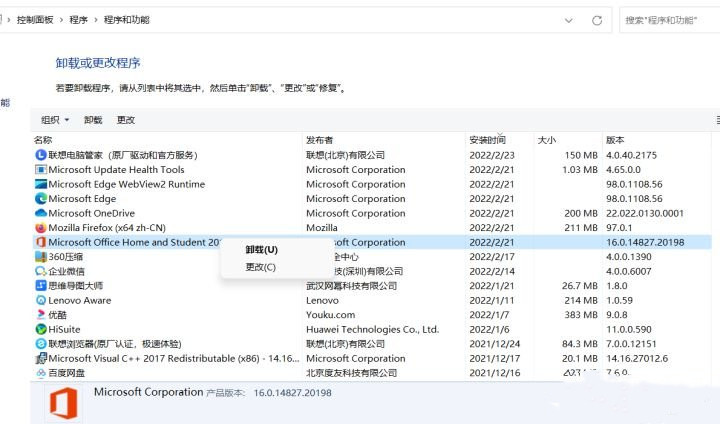720x424 pixels.
Task: Select the Mozilla Firefox icon
Action: tap(40, 228)
